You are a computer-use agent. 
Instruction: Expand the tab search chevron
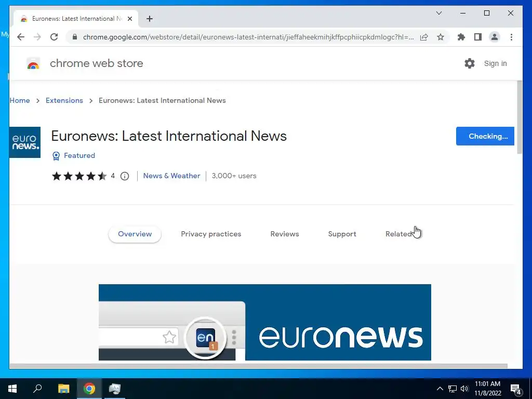click(438, 13)
